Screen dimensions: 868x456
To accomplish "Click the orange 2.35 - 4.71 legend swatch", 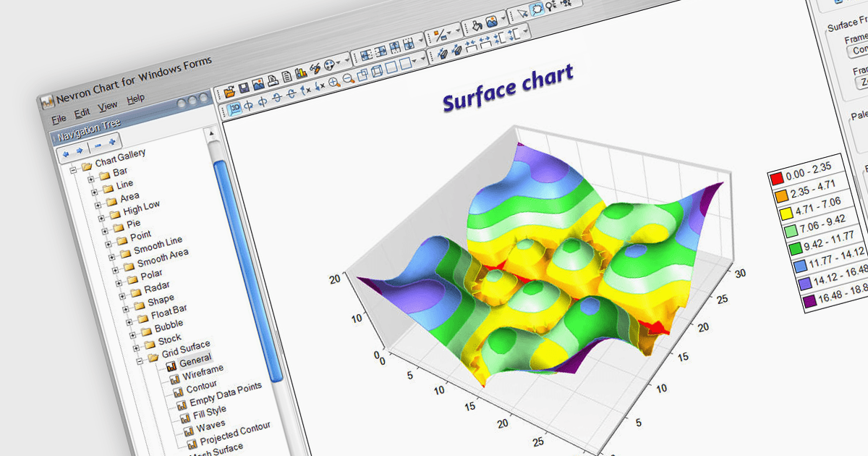I will (x=780, y=195).
